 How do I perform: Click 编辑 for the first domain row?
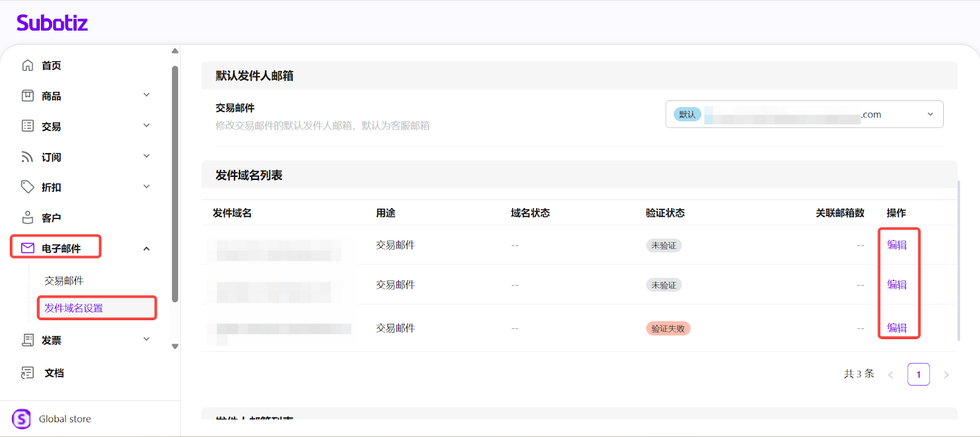[897, 245]
